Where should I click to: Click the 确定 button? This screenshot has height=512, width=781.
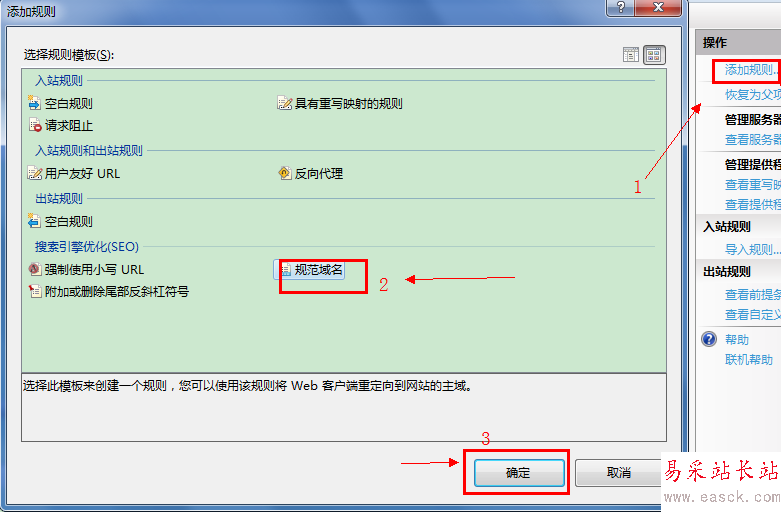pyautogui.click(x=519, y=472)
